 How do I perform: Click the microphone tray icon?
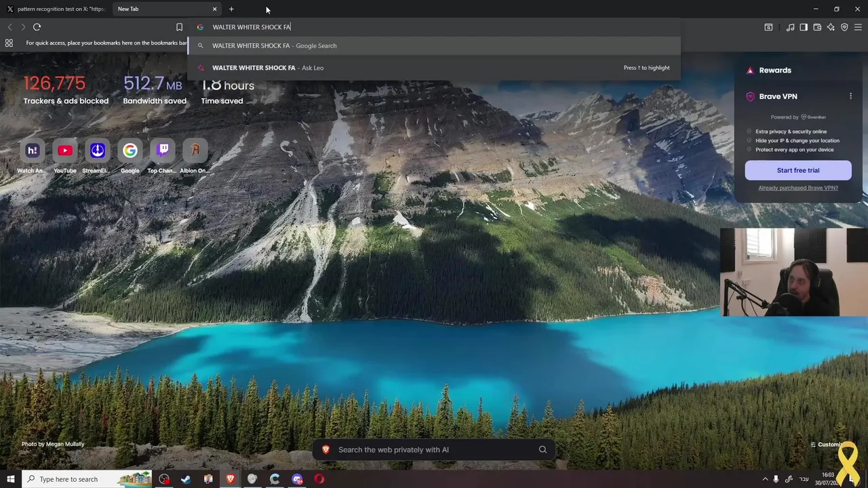(776, 479)
